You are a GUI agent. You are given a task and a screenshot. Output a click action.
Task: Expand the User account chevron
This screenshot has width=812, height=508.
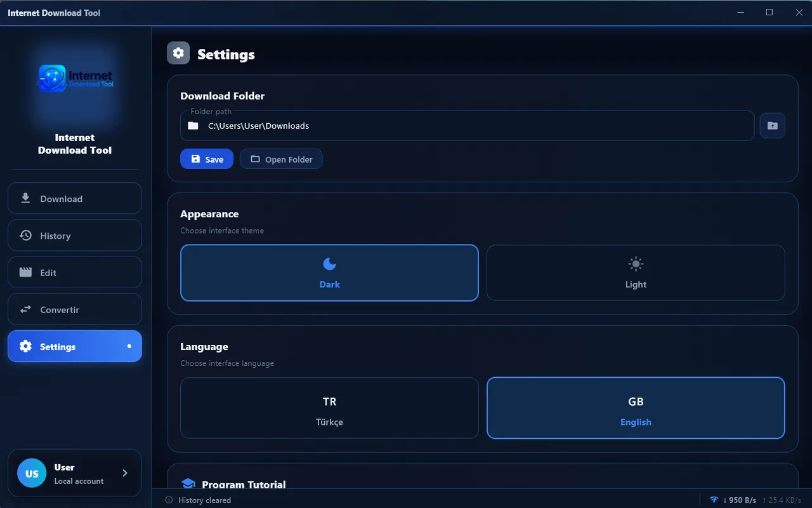125,473
